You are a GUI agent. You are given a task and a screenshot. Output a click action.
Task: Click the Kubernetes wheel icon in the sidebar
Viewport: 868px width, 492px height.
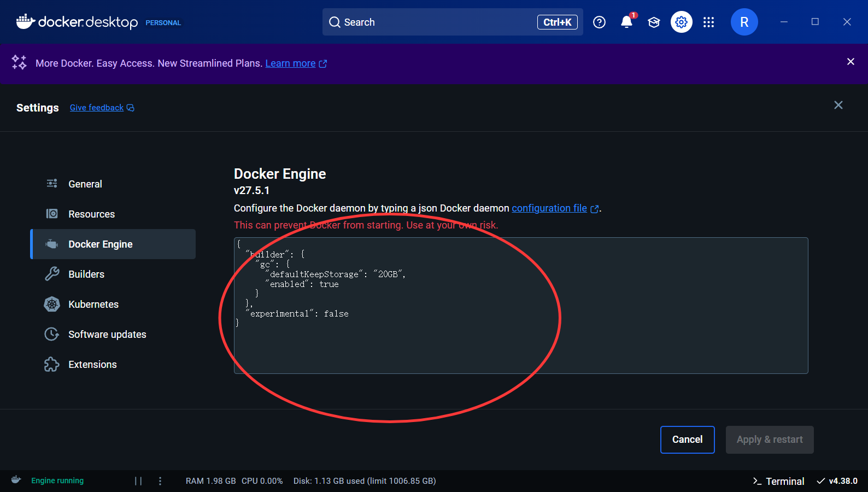(52, 304)
